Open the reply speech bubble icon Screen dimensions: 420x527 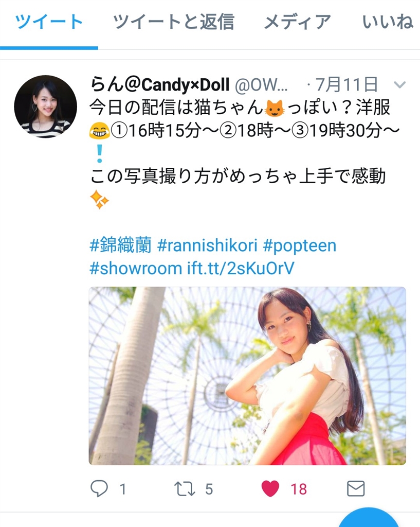point(99,488)
